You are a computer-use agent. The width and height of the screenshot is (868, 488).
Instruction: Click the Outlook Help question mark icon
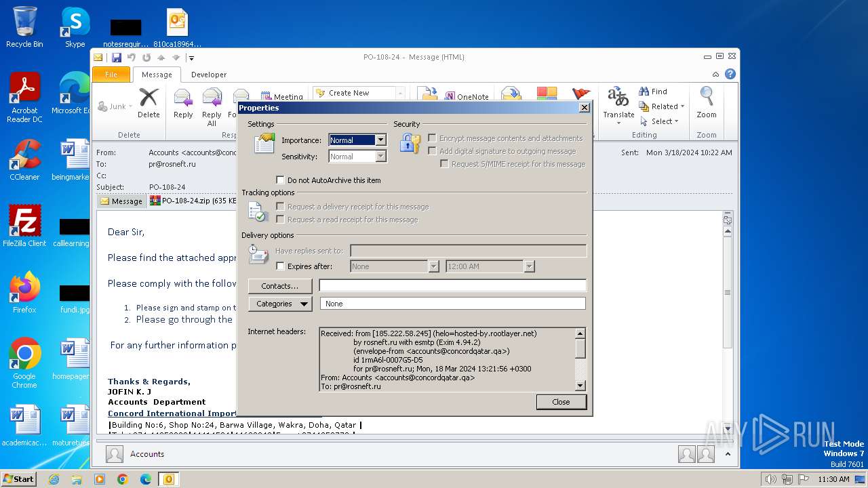(730, 74)
